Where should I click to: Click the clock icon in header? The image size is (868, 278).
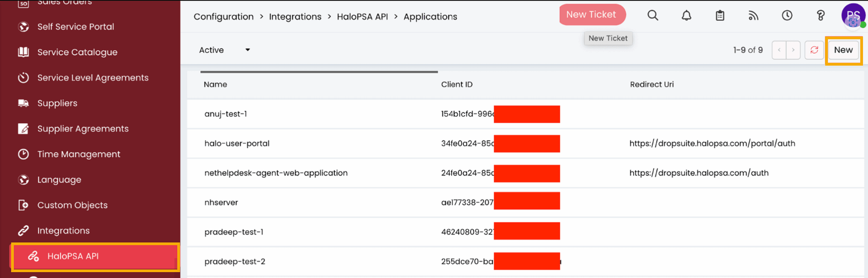787,15
